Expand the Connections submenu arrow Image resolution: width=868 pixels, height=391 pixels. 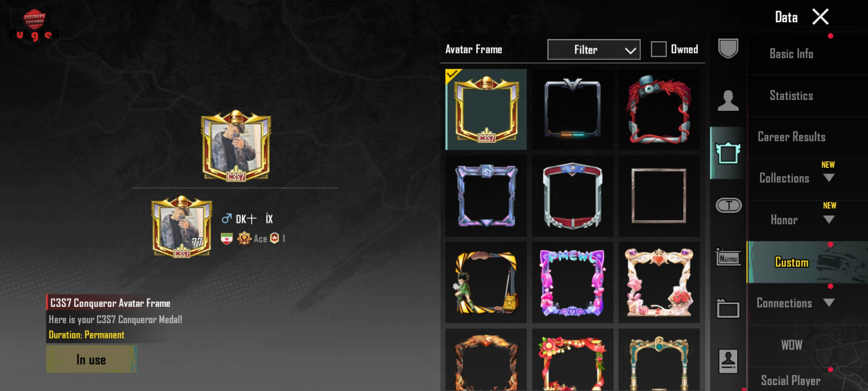(x=829, y=302)
